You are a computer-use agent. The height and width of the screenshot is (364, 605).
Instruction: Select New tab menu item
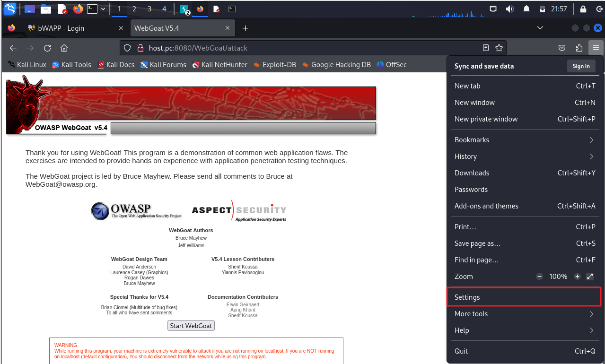pyautogui.click(x=525, y=86)
